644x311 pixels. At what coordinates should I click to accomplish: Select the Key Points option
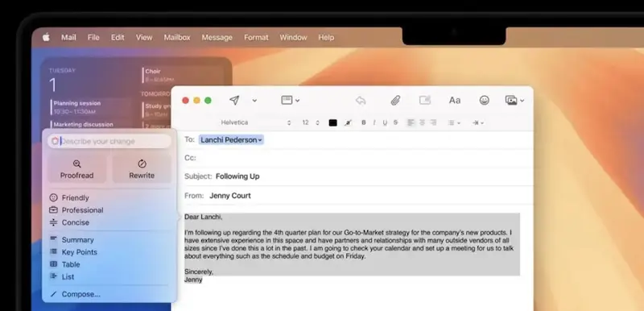[x=79, y=252]
